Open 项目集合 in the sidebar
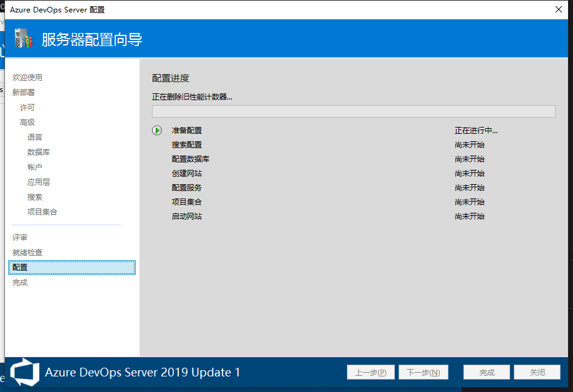The image size is (573, 392). click(42, 212)
